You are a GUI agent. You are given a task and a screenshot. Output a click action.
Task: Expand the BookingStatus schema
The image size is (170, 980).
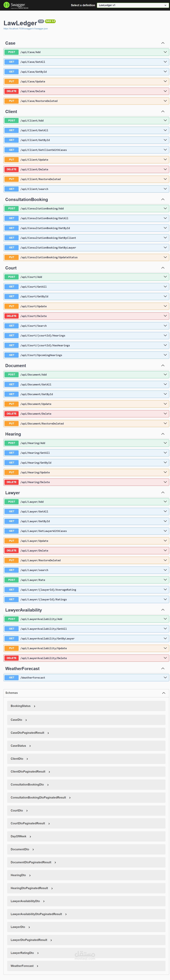(x=21, y=706)
